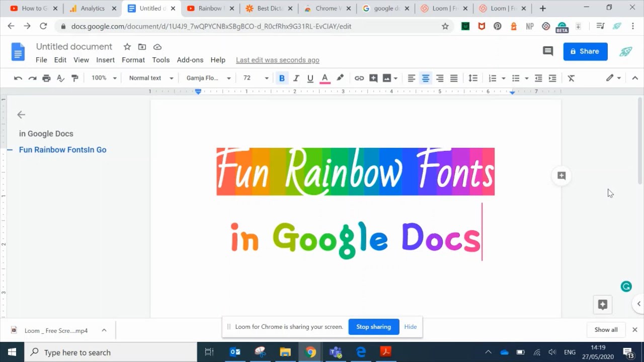Click Add comment bubble beside page
This screenshot has height=362, width=644.
[561, 175]
